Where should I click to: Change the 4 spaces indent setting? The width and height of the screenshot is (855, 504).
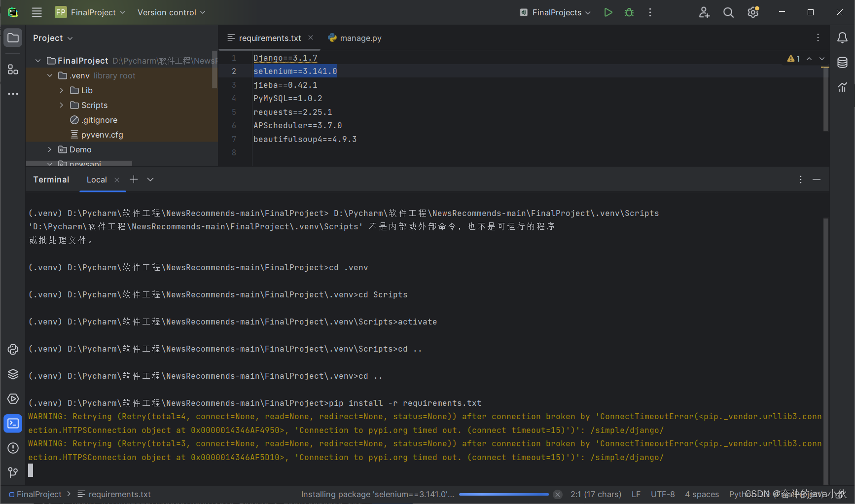pyautogui.click(x=702, y=494)
